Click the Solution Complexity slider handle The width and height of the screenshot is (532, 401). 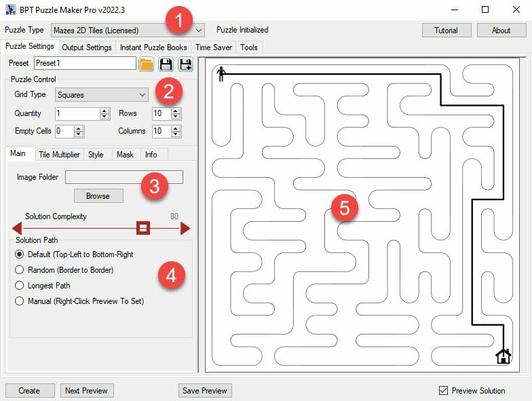[x=143, y=228]
